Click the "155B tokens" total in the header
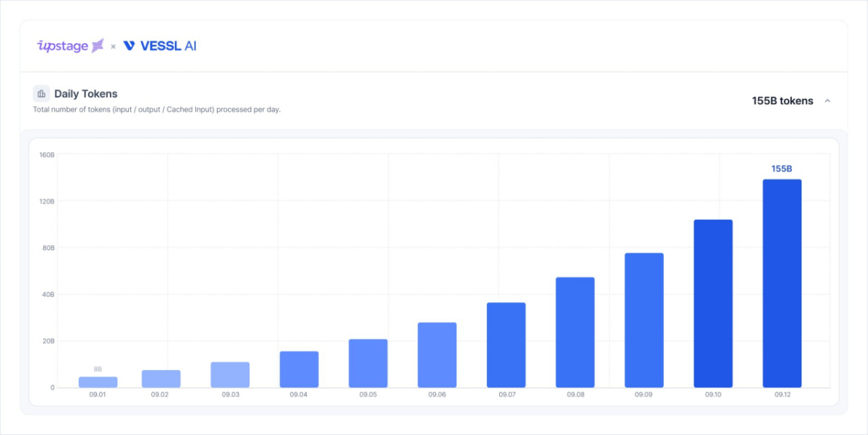The image size is (868, 435). pos(783,101)
